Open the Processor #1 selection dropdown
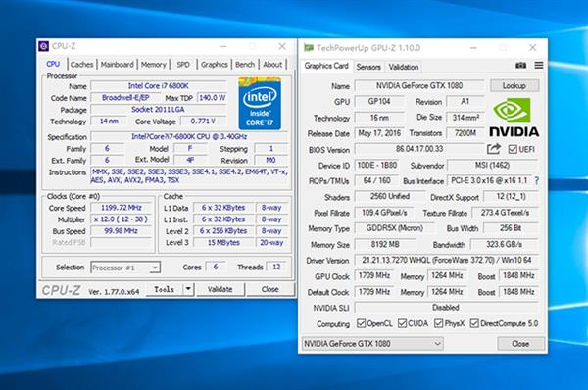 coord(125,268)
